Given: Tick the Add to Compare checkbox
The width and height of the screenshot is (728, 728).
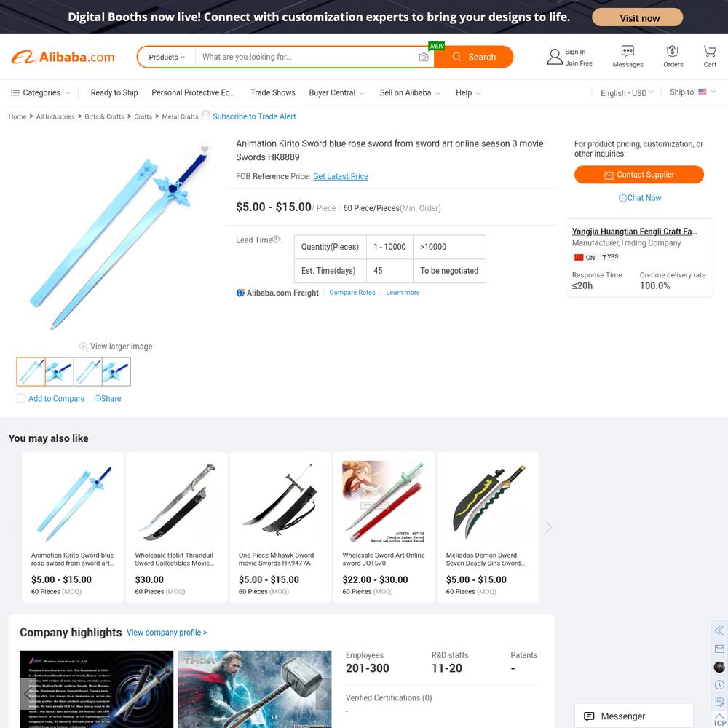Looking at the screenshot, I should click(x=21, y=398).
